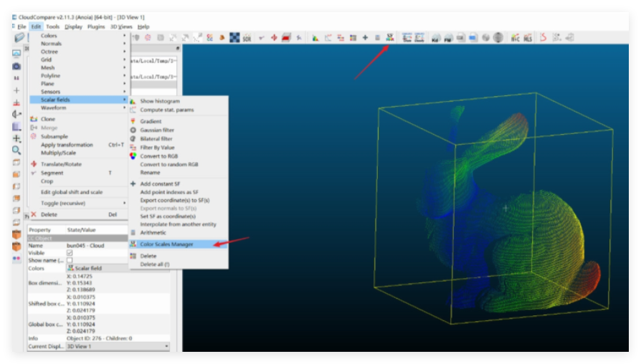Click the red X Delete icon in Edit menu
Screen dimensions: 641x364
[x=34, y=214]
